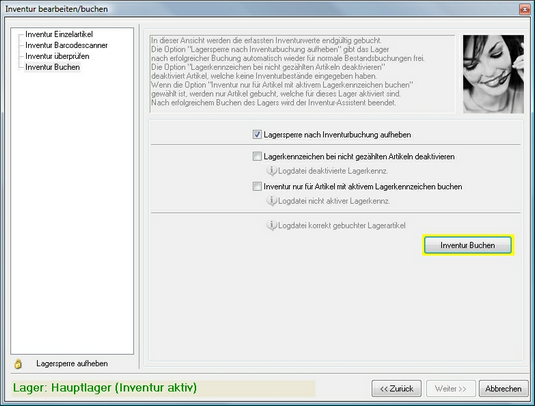This screenshot has width=535, height=406.
Task: Click the Weiter >> button
Action: click(450, 389)
